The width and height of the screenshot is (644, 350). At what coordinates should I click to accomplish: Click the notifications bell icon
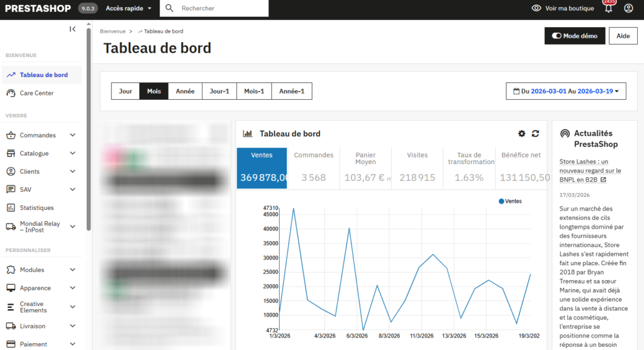pyautogui.click(x=608, y=9)
